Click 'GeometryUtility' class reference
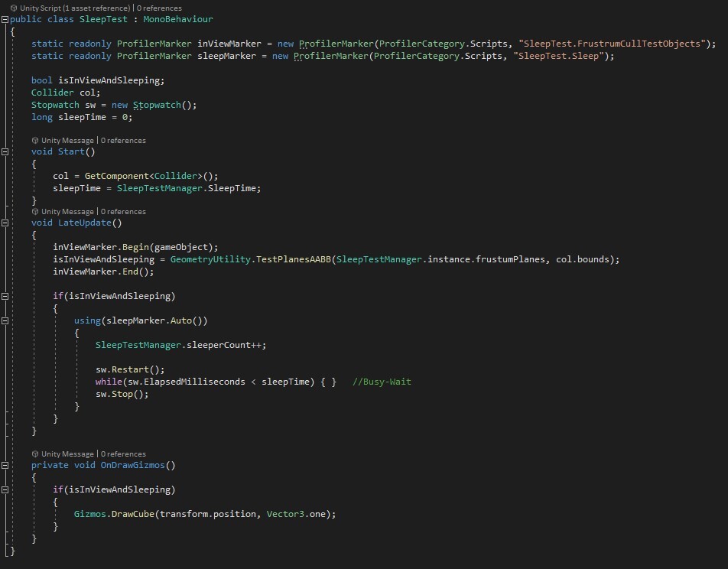The width and height of the screenshot is (728, 569). pyautogui.click(x=210, y=259)
